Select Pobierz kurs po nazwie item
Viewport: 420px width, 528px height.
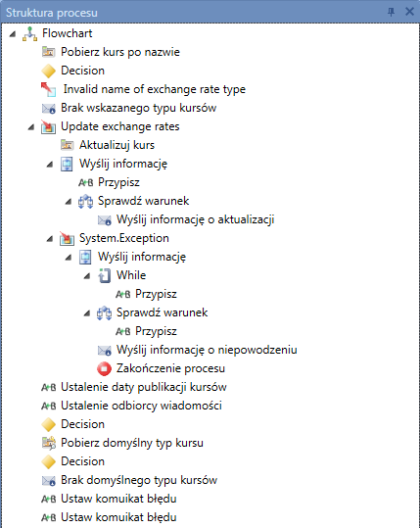120,52
